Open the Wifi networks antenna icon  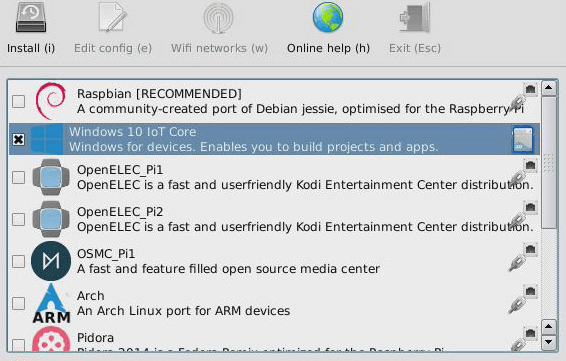tap(218, 17)
